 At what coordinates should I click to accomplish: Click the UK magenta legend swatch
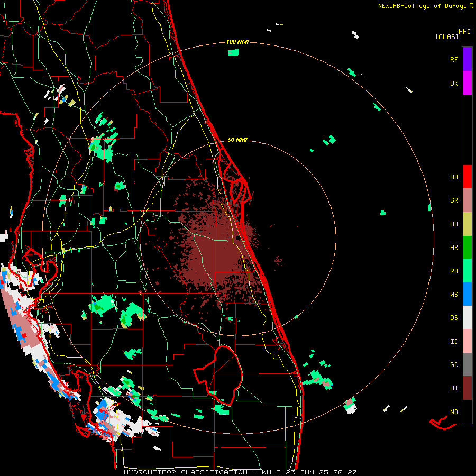click(x=467, y=83)
